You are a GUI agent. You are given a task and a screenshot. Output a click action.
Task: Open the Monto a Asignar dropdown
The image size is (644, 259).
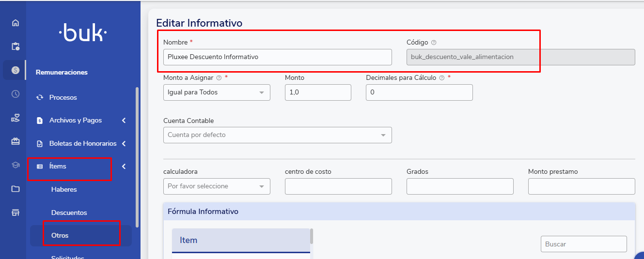[217, 92]
